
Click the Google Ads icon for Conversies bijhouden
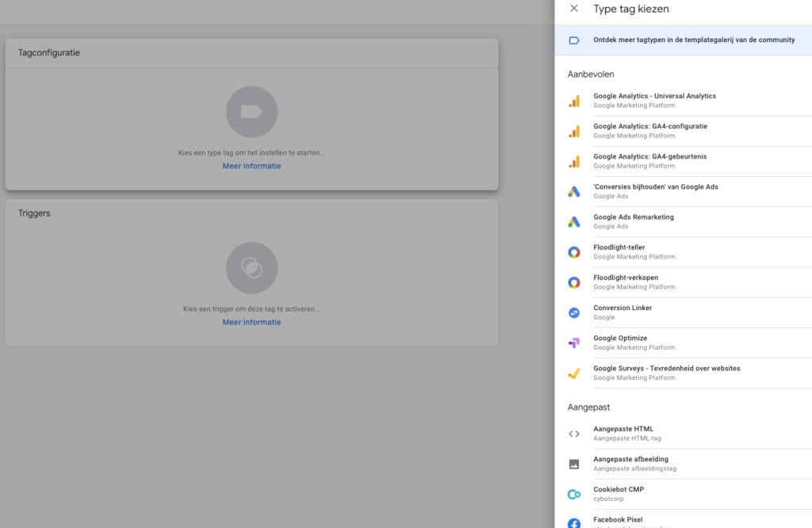pos(574,192)
